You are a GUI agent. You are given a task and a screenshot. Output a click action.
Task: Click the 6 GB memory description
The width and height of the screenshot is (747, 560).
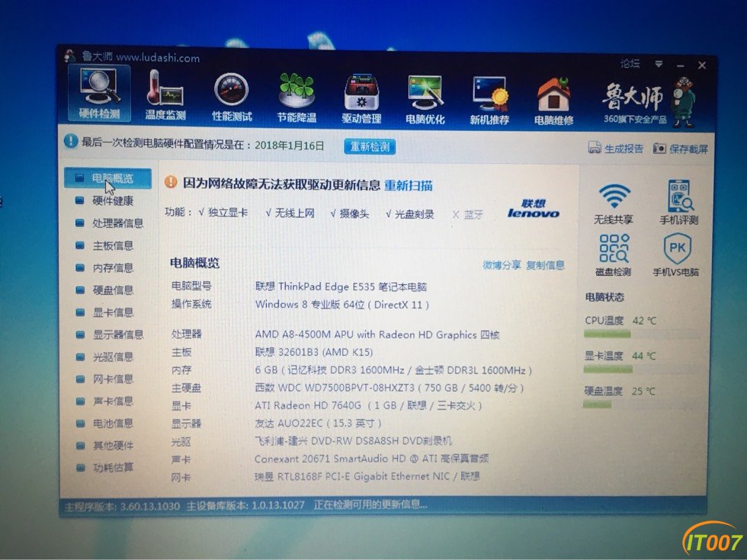[393, 370]
